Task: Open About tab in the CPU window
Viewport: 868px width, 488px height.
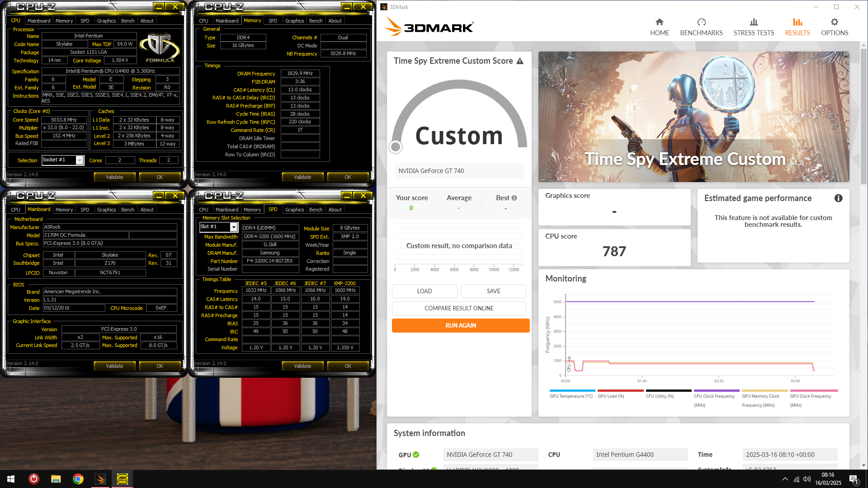Action: click(147, 21)
